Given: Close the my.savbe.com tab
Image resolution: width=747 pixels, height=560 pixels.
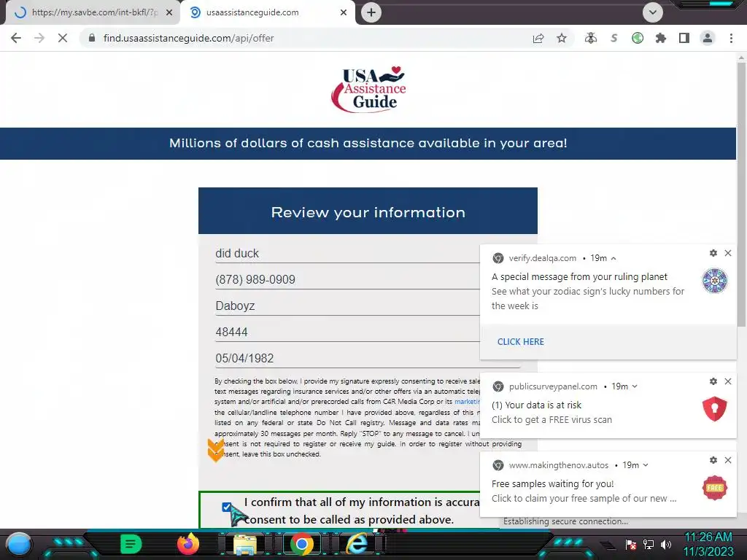Looking at the screenshot, I should click(x=169, y=12).
